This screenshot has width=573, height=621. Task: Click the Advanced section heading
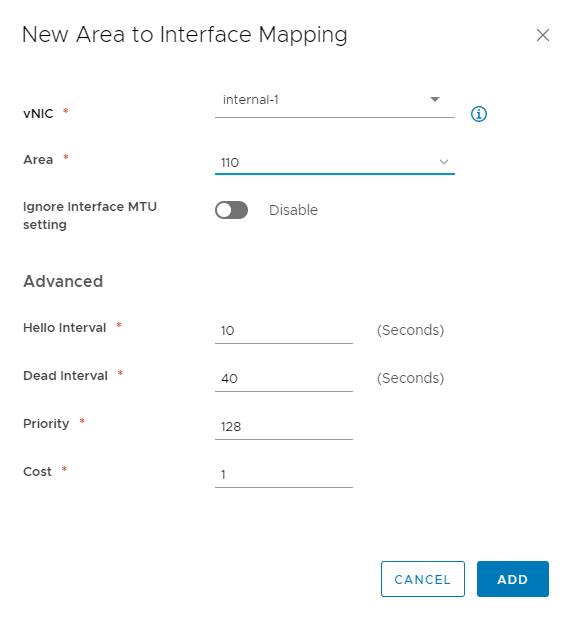(x=63, y=281)
